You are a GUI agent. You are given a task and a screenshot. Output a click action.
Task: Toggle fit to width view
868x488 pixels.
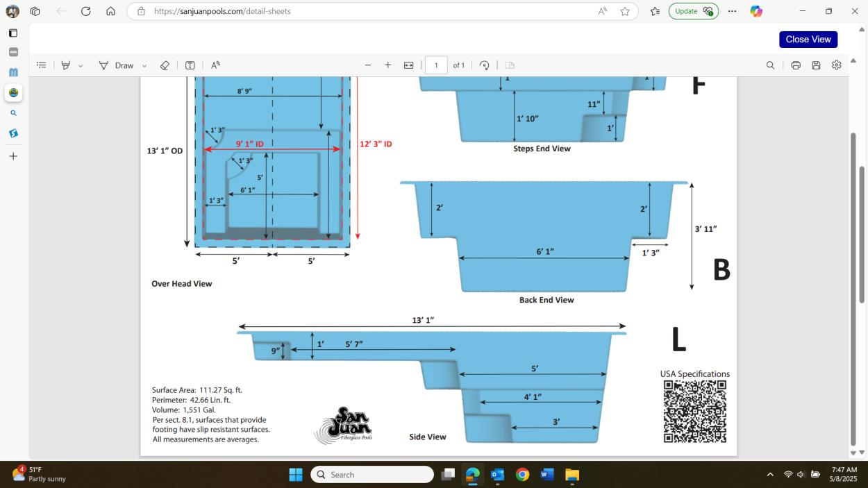[409, 65]
